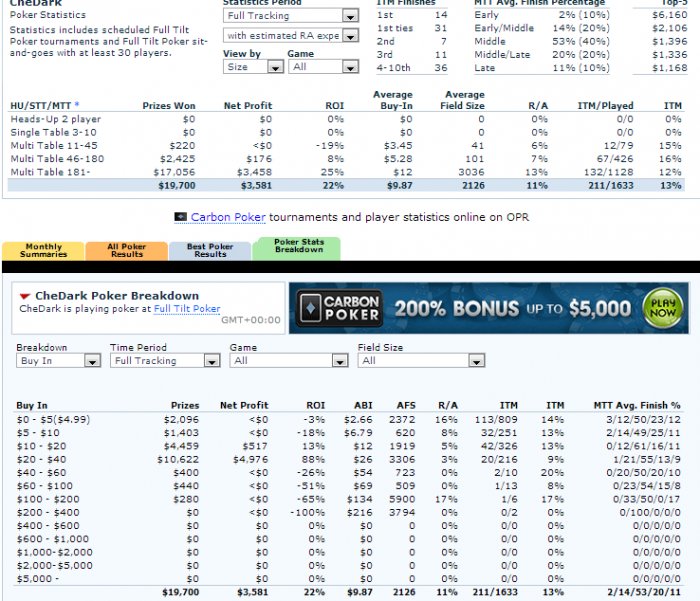This screenshot has width=700, height=601.
Task: Click the 'MTT Avg. Finish %' column header
Action: point(637,405)
